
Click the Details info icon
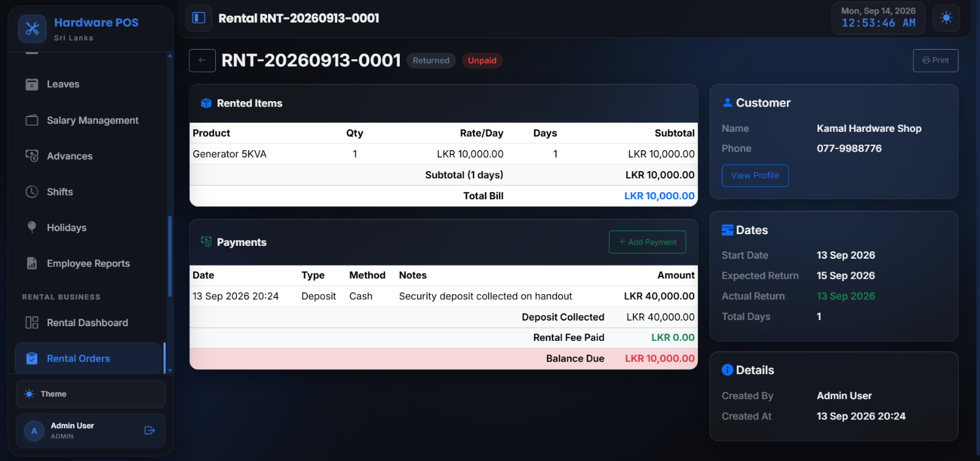(727, 370)
